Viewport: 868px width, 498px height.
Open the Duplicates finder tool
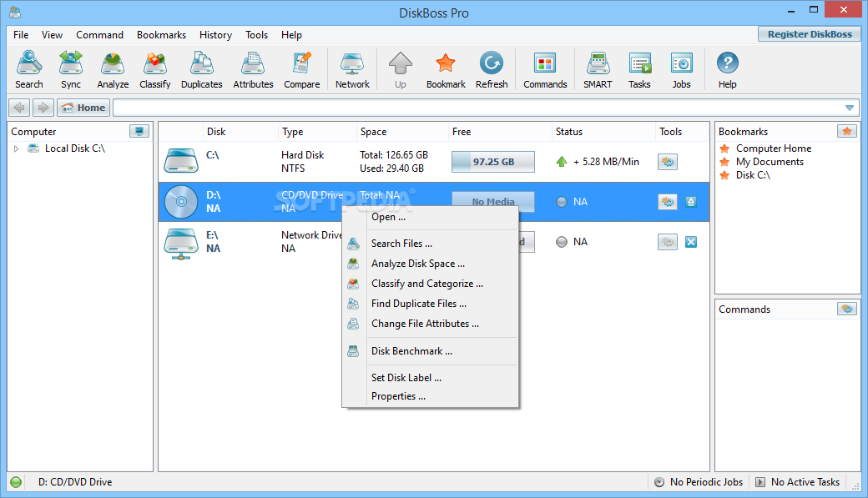click(x=201, y=70)
